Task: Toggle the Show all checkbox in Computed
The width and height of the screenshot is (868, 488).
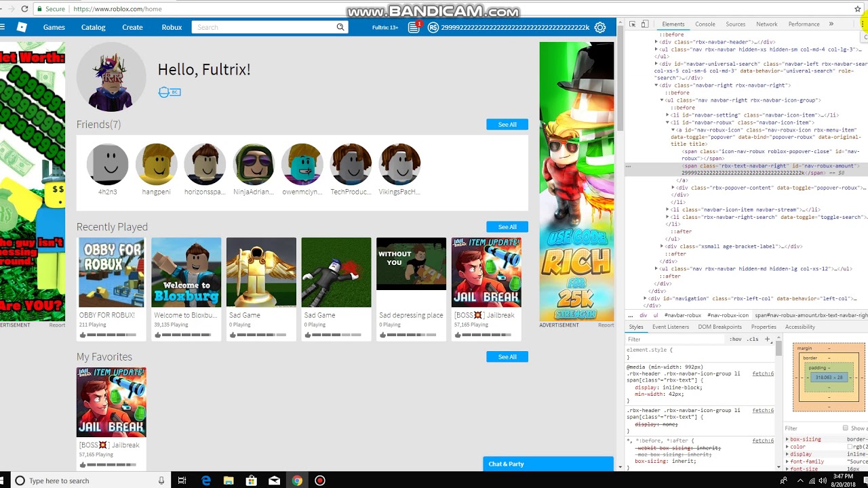Action: click(x=845, y=428)
